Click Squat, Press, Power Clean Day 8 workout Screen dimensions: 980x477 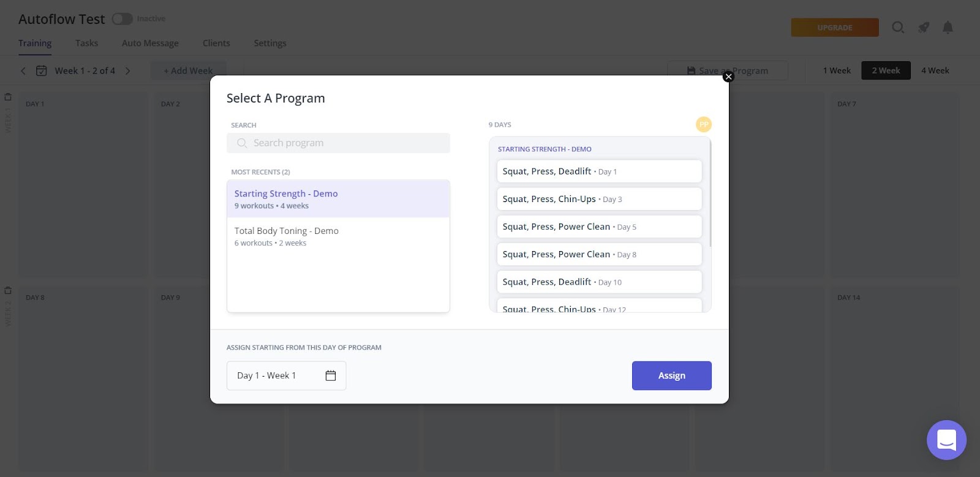(599, 254)
